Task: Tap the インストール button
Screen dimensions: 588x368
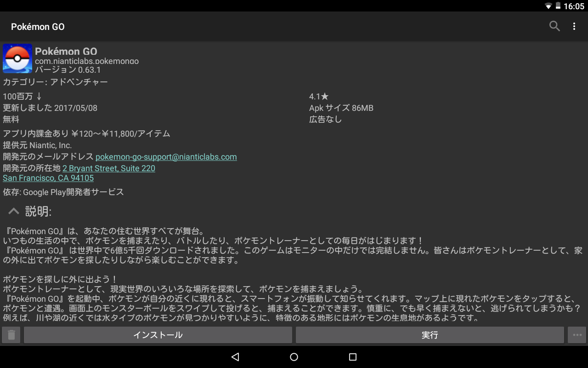Action: (158, 335)
